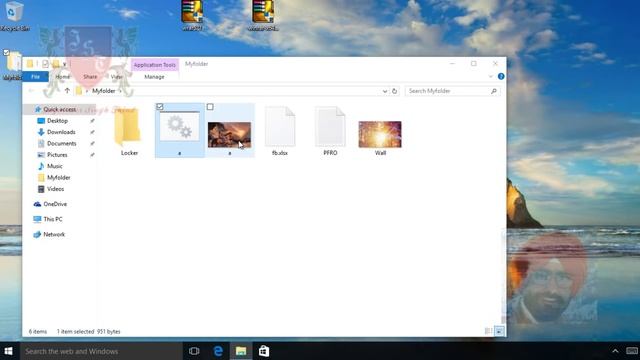Click the '1 item selected 951 bytes' status text

tap(89, 331)
